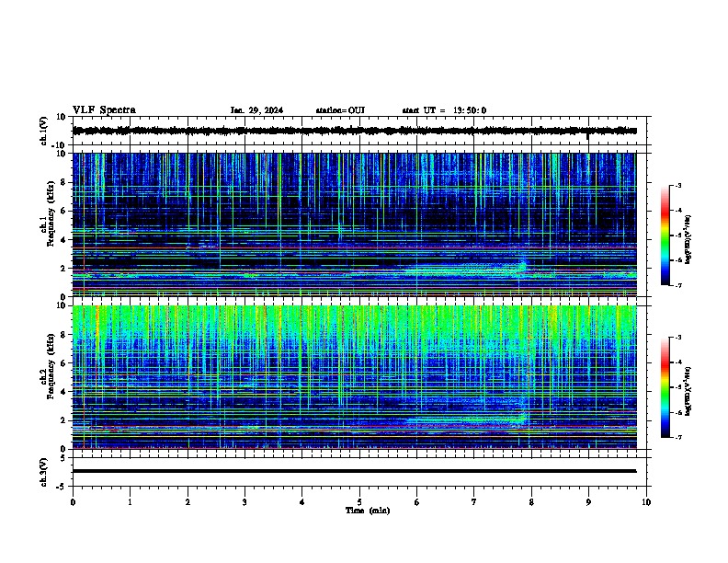Click the upper color scale's vertical log(PSD) caption
Screen dimensions: 728x563
(688, 240)
